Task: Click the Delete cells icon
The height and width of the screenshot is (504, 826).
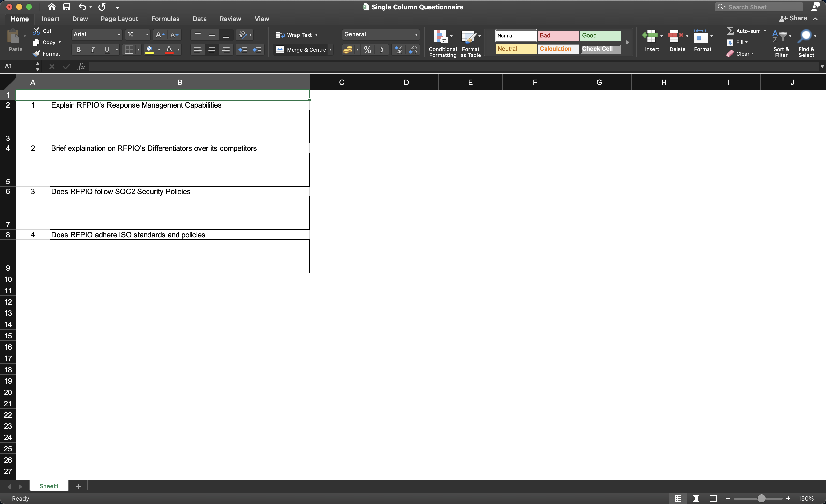Action: (675, 36)
